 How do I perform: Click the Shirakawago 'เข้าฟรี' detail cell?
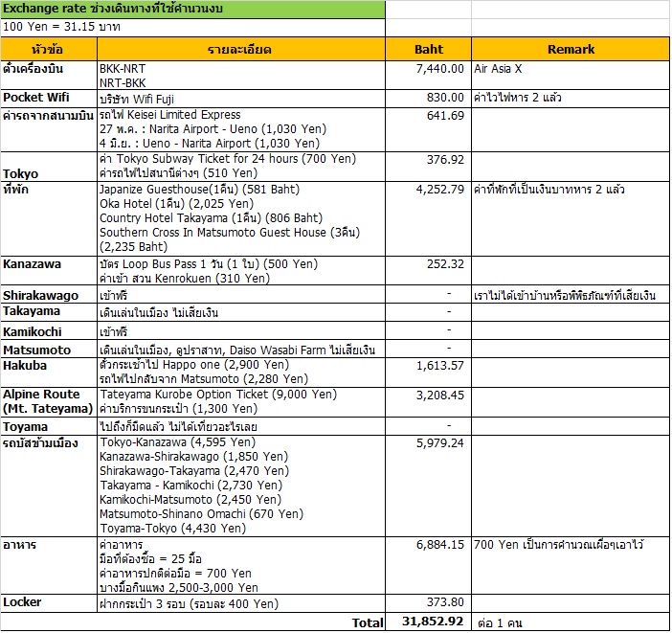241,295
